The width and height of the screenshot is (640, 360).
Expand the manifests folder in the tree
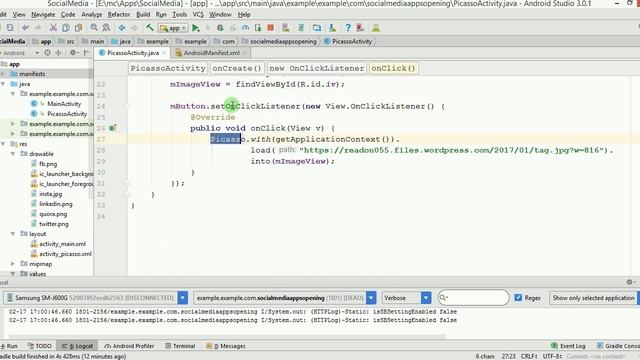[x=3, y=74]
